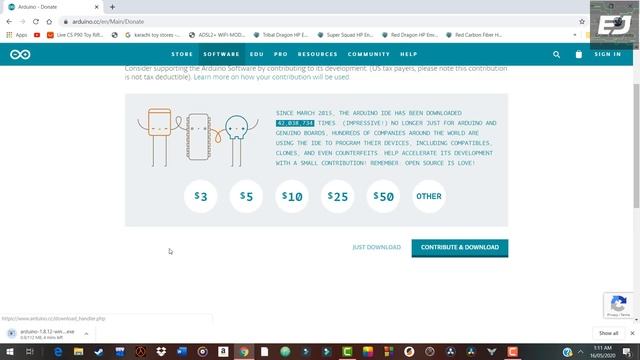The image size is (640, 360).
Task: Open the shopping bag cart icon
Action: pos(579,54)
